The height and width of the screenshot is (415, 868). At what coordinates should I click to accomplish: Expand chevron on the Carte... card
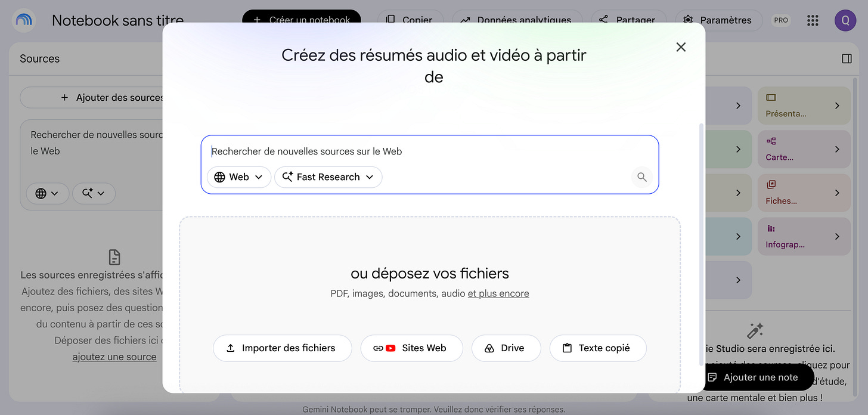pyautogui.click(x=837, y=149)
